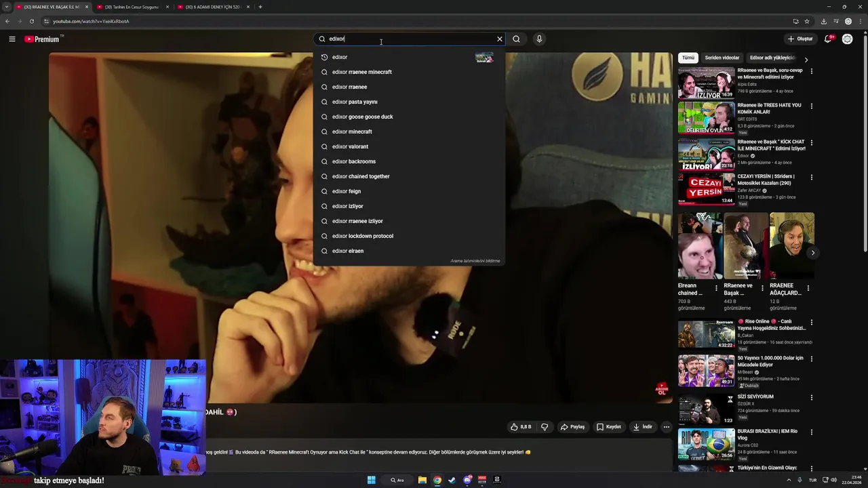Open Steam from taskbar
Screen dimensions: 868x488
click(x=452, y=480)
